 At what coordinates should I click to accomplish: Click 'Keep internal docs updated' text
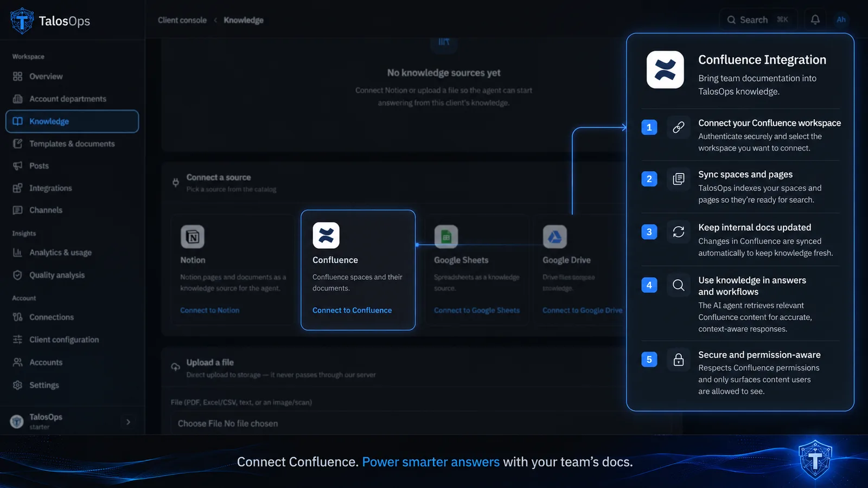[x=755, y=227]
